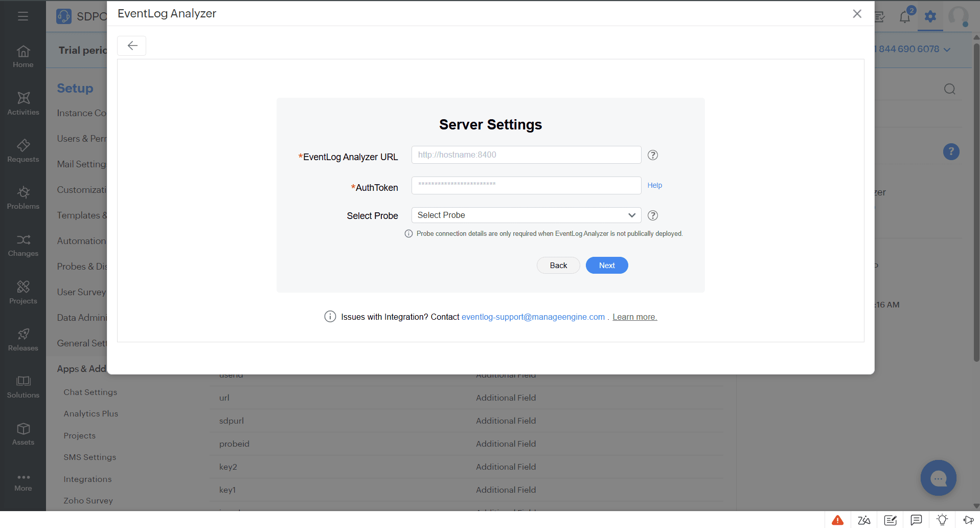Expand Mail Settings setup section

(82, 164)
